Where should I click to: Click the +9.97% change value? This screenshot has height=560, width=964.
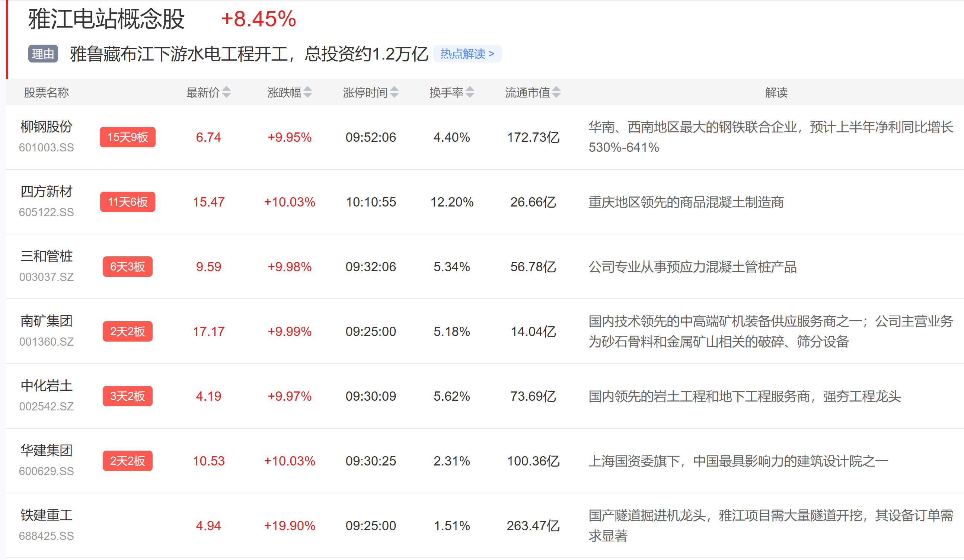290,396
